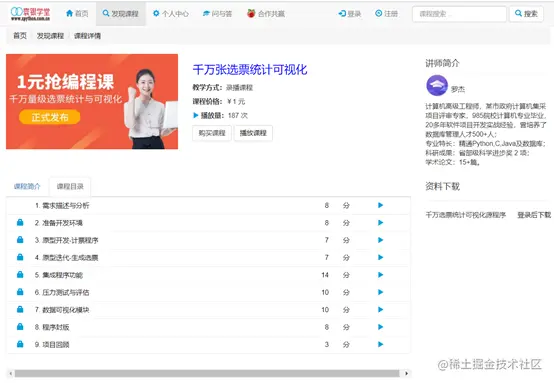Click the 搜索 button

(526, 14)
